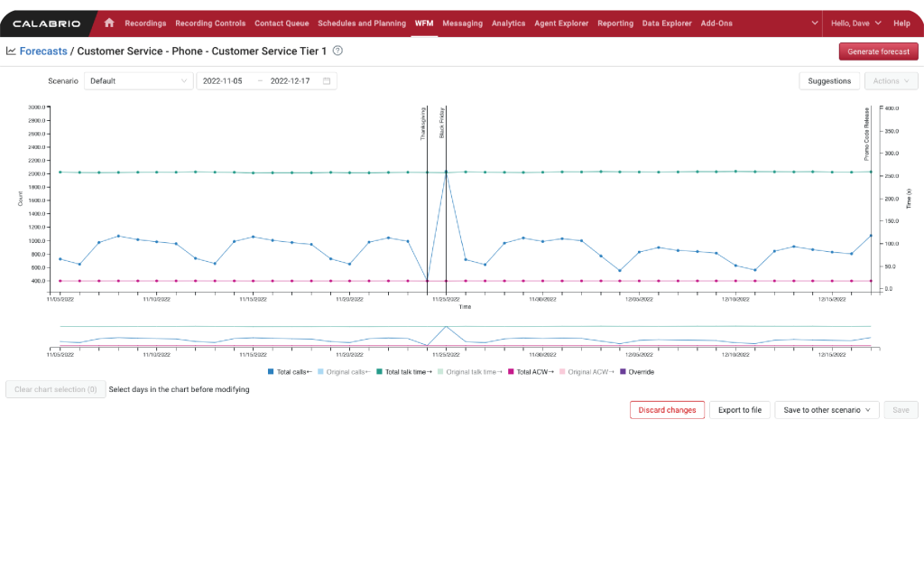Open the WFM navigation tab
924x578 pixels.
(x=423, y=23)
